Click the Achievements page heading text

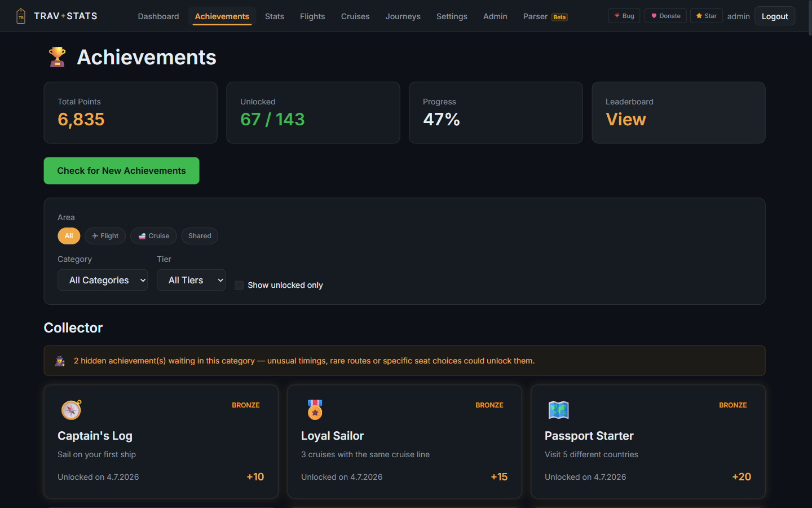[x=147, y=57]
